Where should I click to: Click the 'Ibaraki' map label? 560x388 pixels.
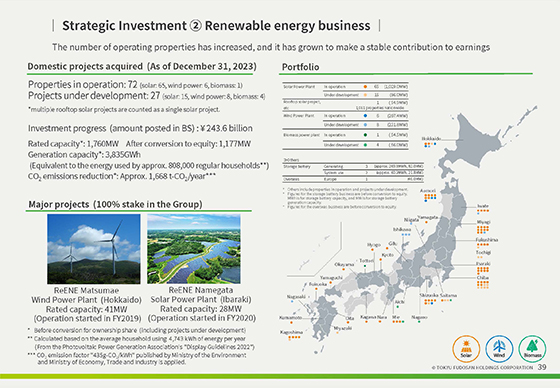pyautogui.click(x=483, y=264)
